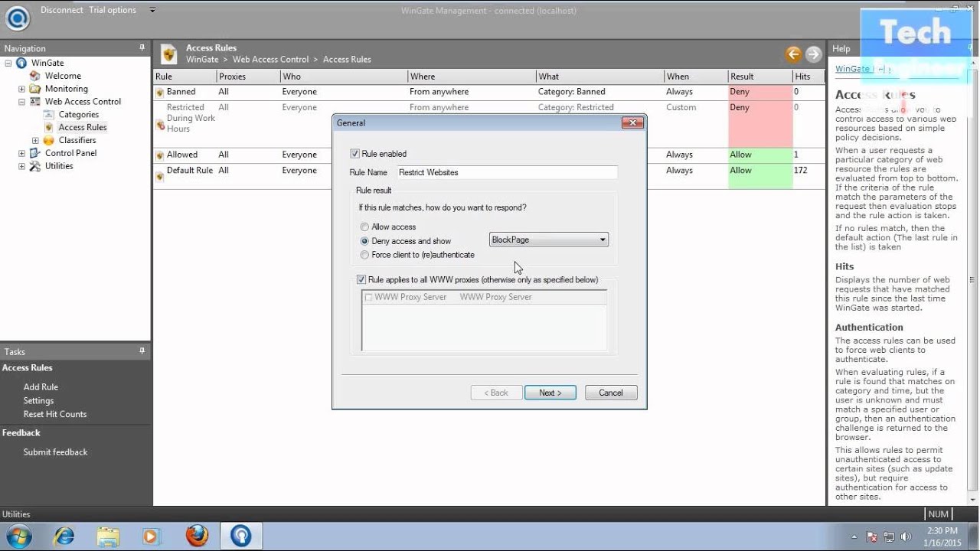Toggle Rule applies to all WWW proxies
Image resolution: width=980 pixels, height=551 pixels.
(361, 280)
